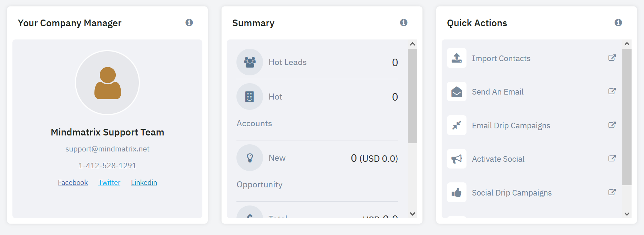Image resolution: width=644 pixels, height=235 pixels.
Task: Select the Email Drip Campaigns action
Action: (x=511, y=125)
